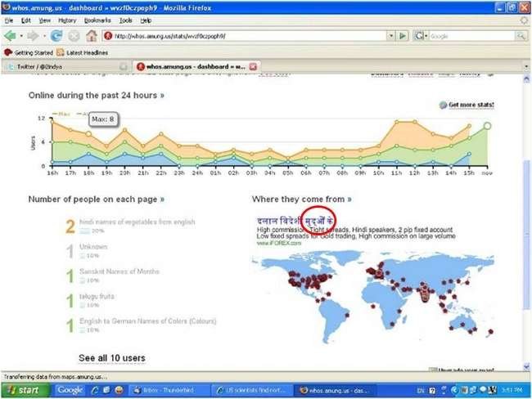The image size is (532, 399).
Task: Open the forward history dropdown arrow
Action: point(44,36)
